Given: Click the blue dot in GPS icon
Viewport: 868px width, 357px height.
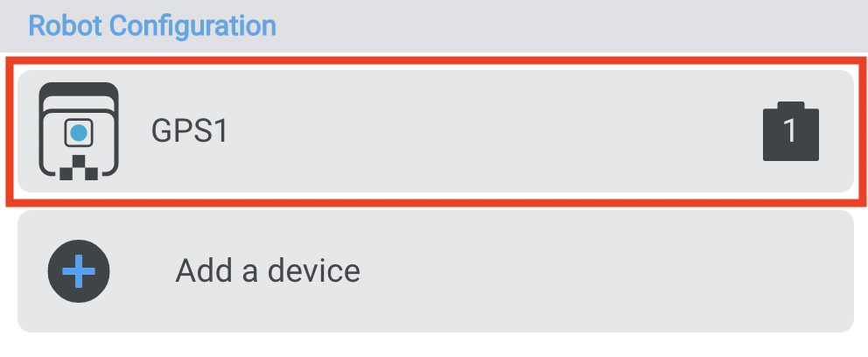Looking at the screenshot, I should point(79,133).
